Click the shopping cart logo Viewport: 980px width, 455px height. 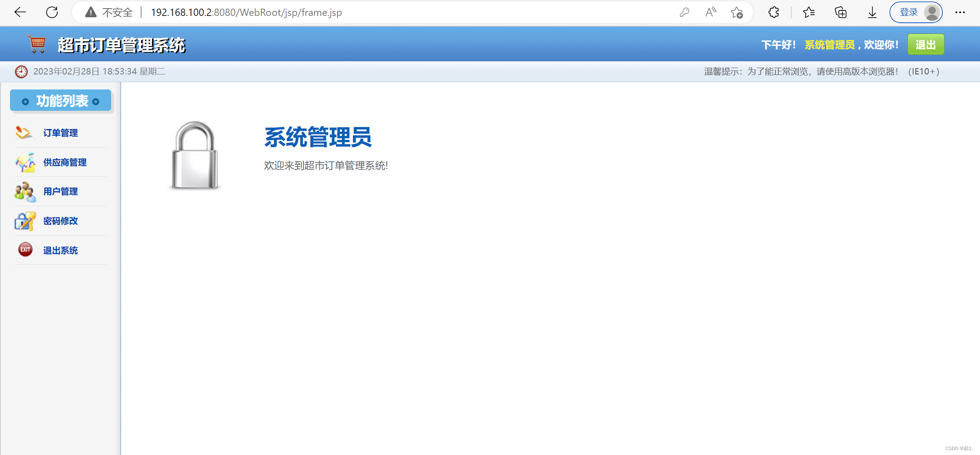(x=36, y=44)
